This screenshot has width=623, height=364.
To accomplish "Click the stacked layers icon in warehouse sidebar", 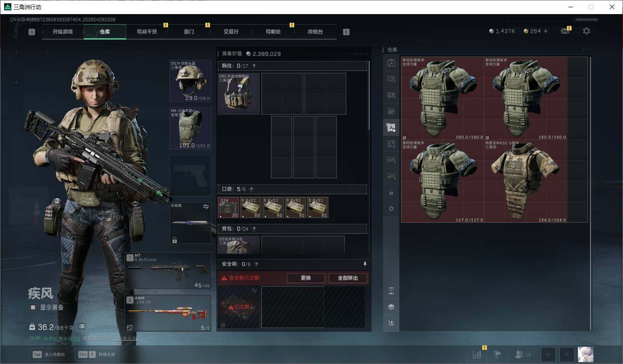I will 391,307.
